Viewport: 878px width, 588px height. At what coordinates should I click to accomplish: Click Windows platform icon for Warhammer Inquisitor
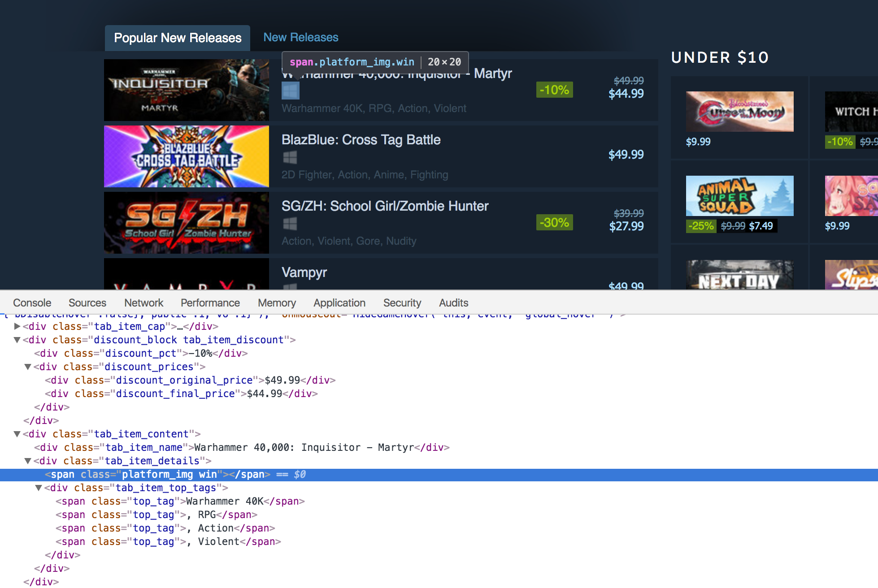click(x=290, y=91)
